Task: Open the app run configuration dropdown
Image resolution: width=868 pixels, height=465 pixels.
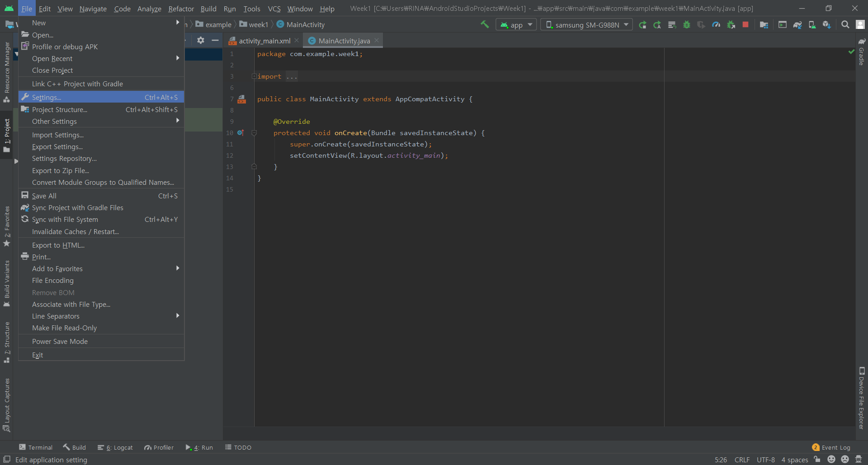Action: [516, 25]
